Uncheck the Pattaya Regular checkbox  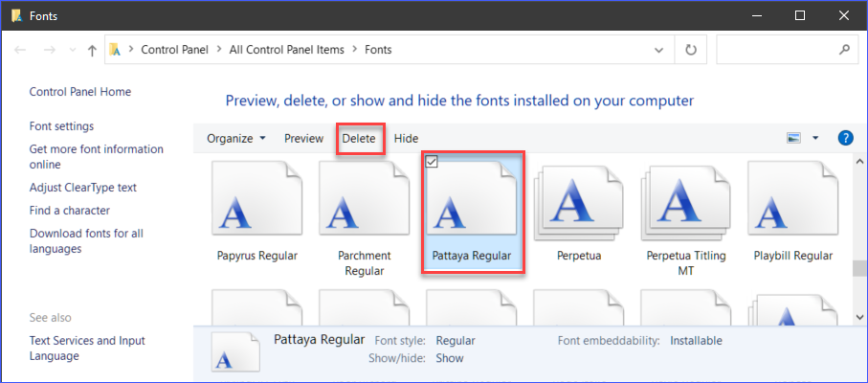433,161
